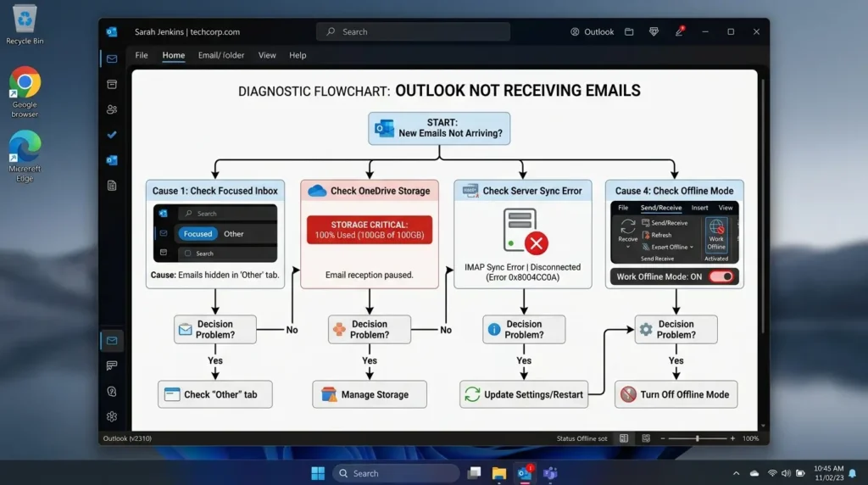The width and height of the screenshot is (868, 485).
Task: Open Task View in the taskbar
Action: (474, 473)
